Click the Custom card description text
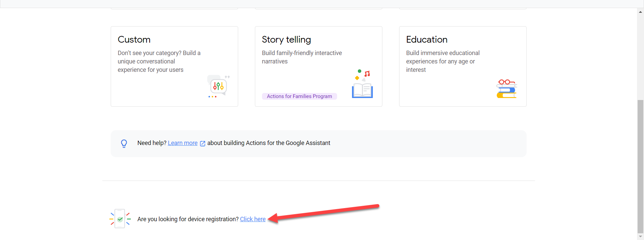Image resolution: width=644 pixels, height=240 pixels. 159,61
